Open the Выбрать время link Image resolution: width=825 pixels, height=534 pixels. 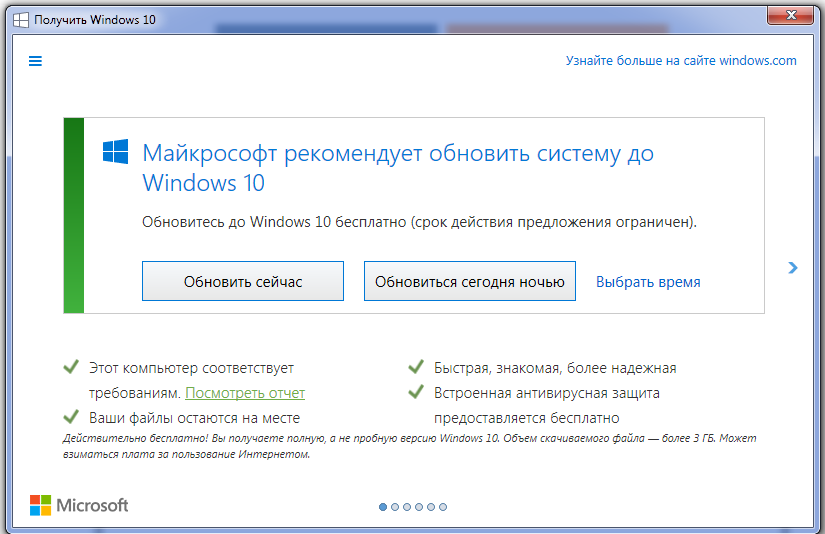click(648, 282)
